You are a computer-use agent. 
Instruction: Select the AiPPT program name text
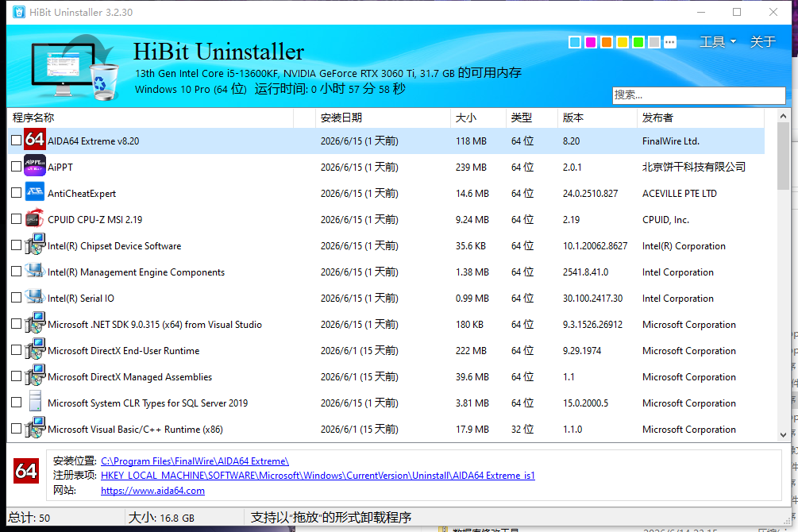coord(60,167)
